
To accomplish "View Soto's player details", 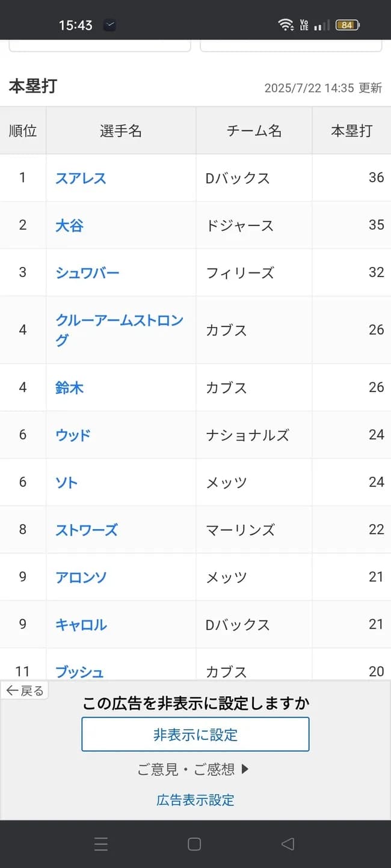I will tap(66, 482).
